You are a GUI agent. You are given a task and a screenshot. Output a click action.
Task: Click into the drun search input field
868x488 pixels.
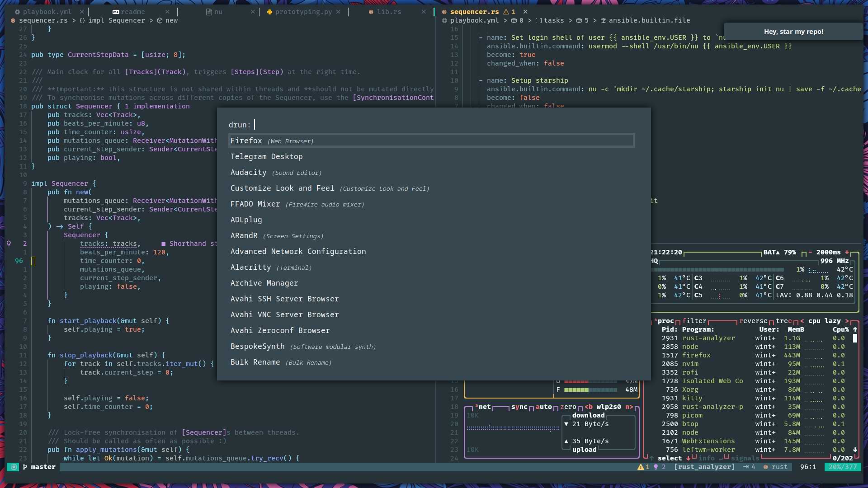point(407,125)
